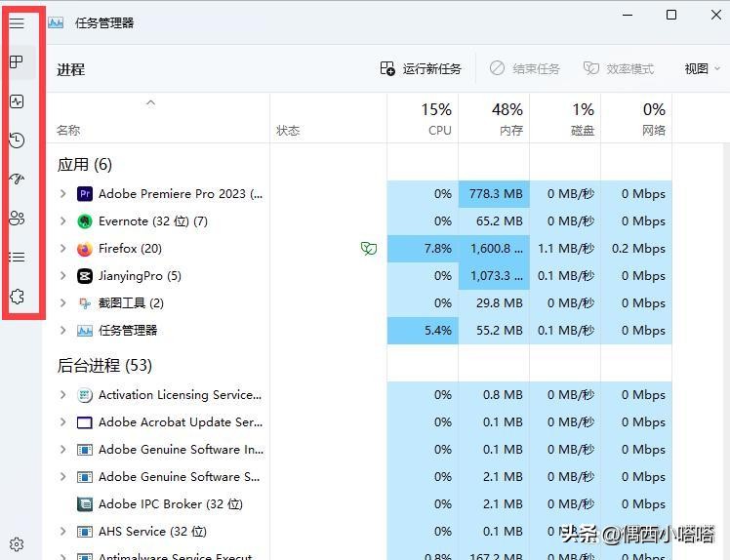Expand Firefox (20) process group
The width and height of the screenshot is (730, 560).
pyautogui.click(x=63, y=249)
